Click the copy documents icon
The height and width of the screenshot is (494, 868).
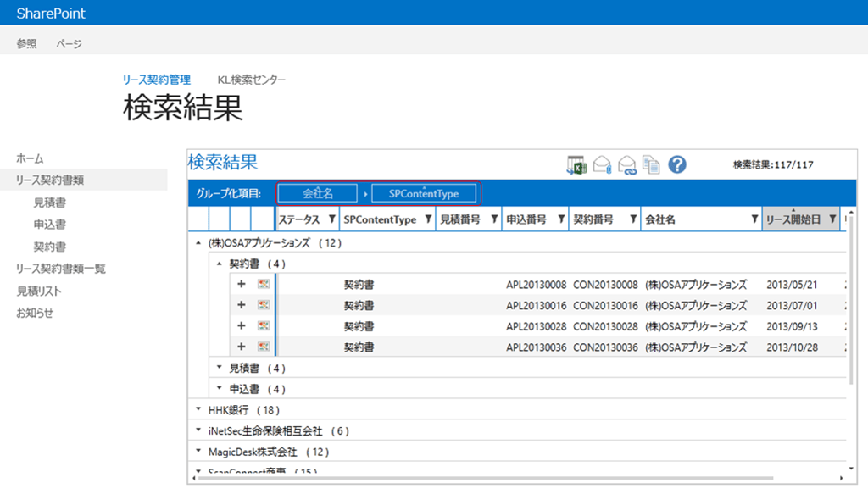click(651, 165)
